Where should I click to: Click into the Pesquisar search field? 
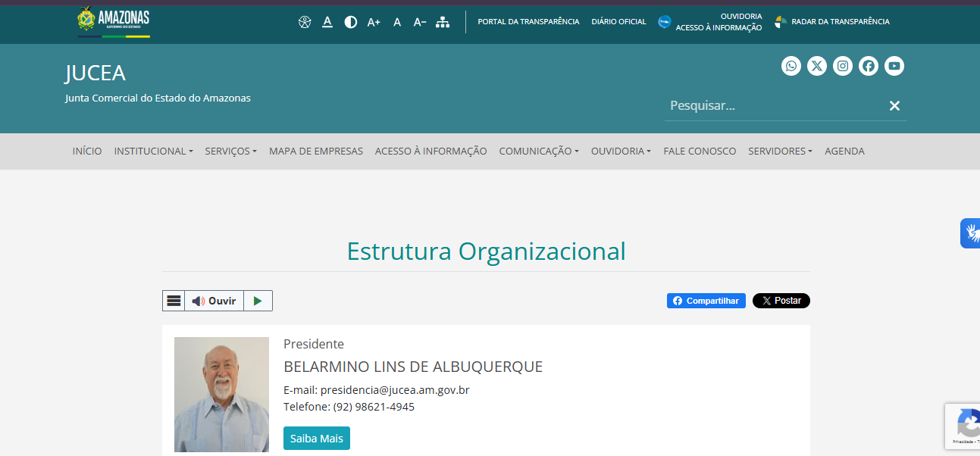coord(773,105)
